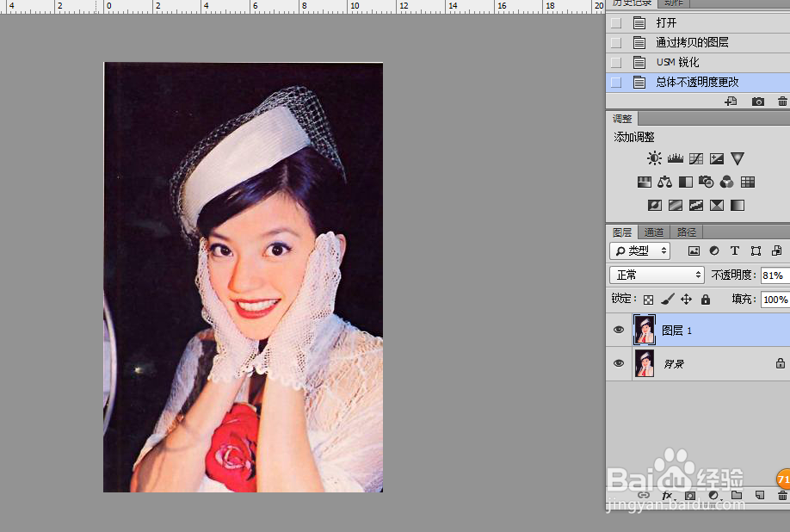
Task: Filter layers by shape layers icon
Action: 756,251
